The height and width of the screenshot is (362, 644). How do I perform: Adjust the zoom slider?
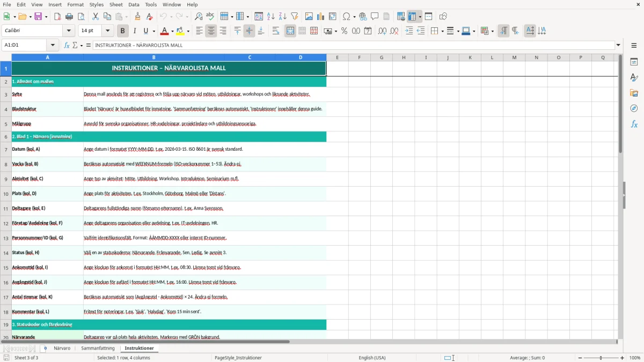coord(601,358)
